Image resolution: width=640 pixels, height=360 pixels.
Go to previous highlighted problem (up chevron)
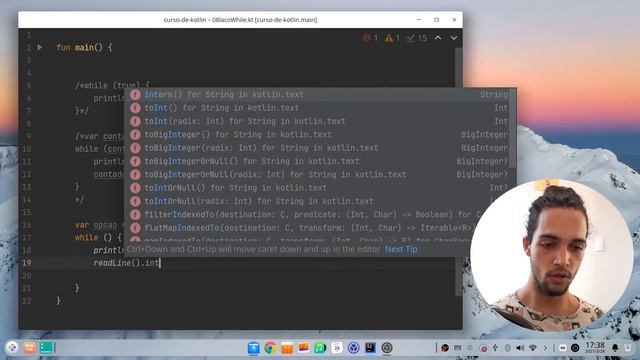tap(438, 38)
